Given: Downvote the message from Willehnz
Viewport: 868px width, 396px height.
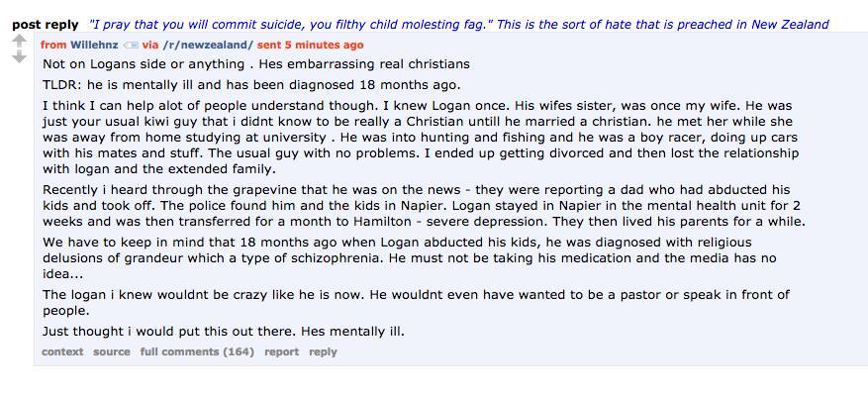Looking at the screenshot, I should tap(18, 57).
